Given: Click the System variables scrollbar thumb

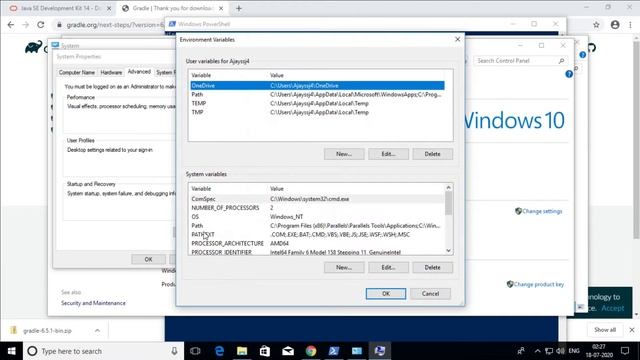Looking at the screenshot, I should [449, 203].
